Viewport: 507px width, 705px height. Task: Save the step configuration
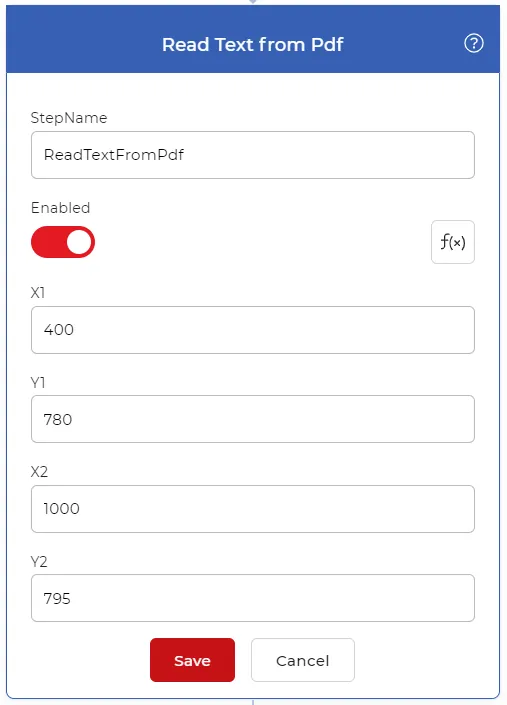pos(192,660)
